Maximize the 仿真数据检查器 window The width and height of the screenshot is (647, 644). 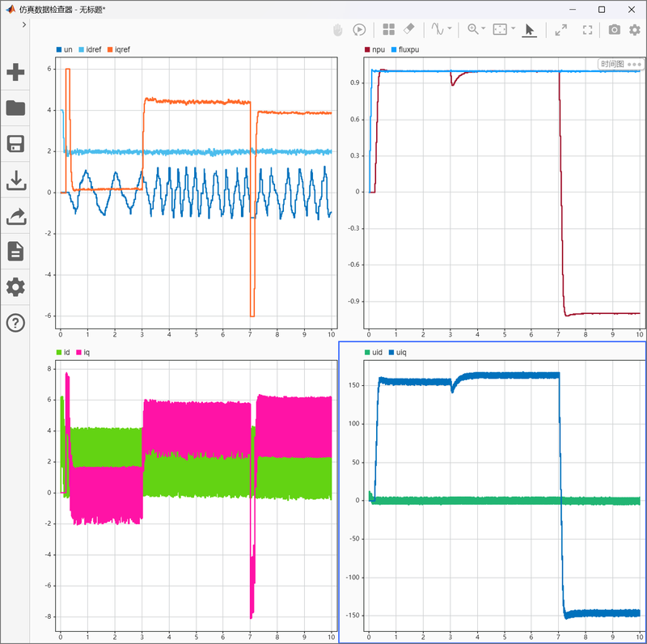pos(602,10)
